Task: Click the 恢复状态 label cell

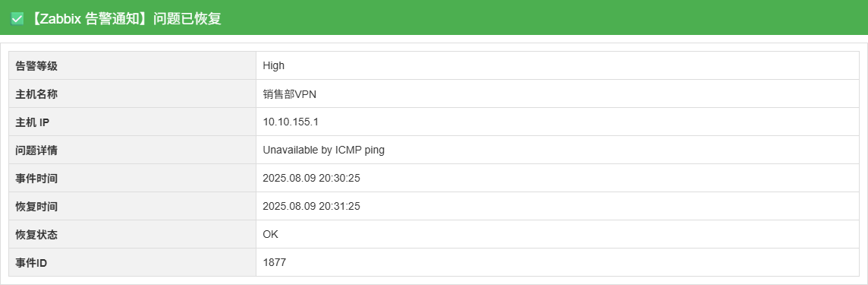Action: click(x=132, y=235)
